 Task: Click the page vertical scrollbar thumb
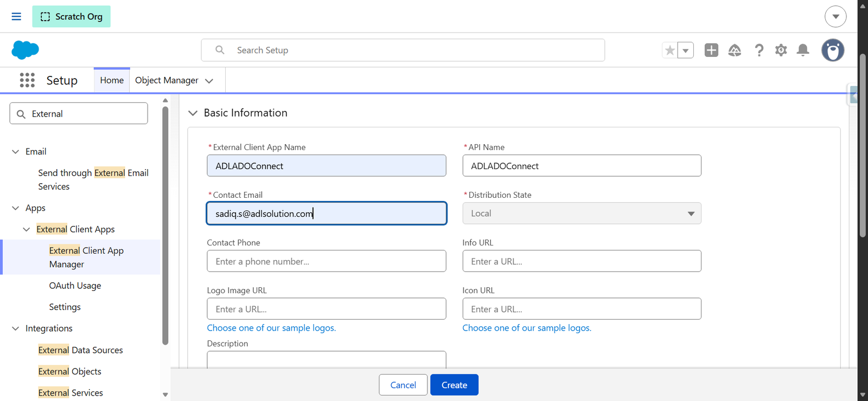(863, 145)
